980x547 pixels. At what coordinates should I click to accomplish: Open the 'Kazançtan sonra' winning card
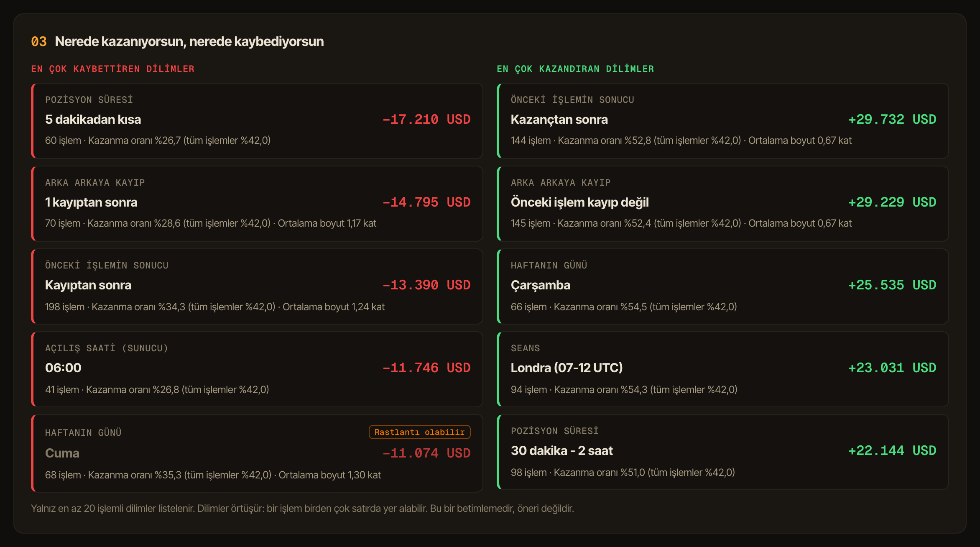pos(722,120)
